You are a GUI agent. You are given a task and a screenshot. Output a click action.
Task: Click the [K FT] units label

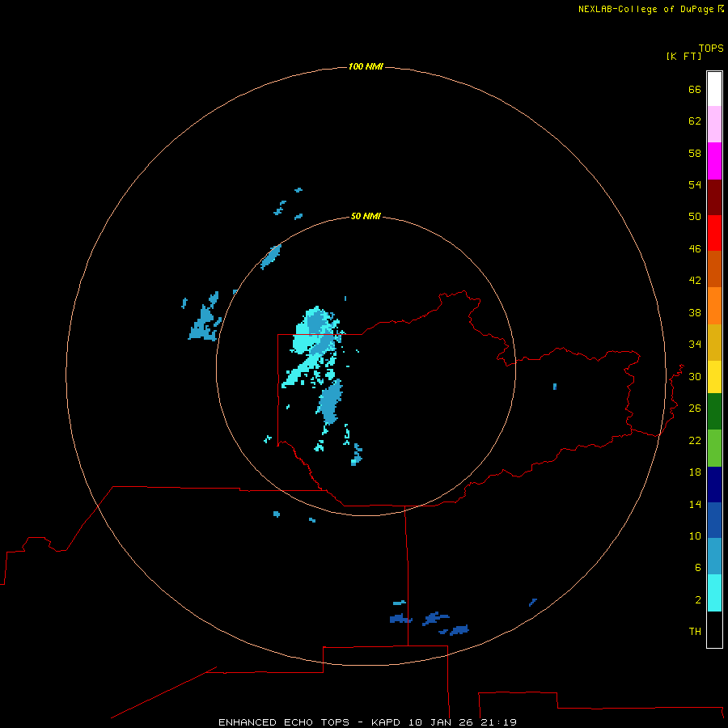[684, 56]
